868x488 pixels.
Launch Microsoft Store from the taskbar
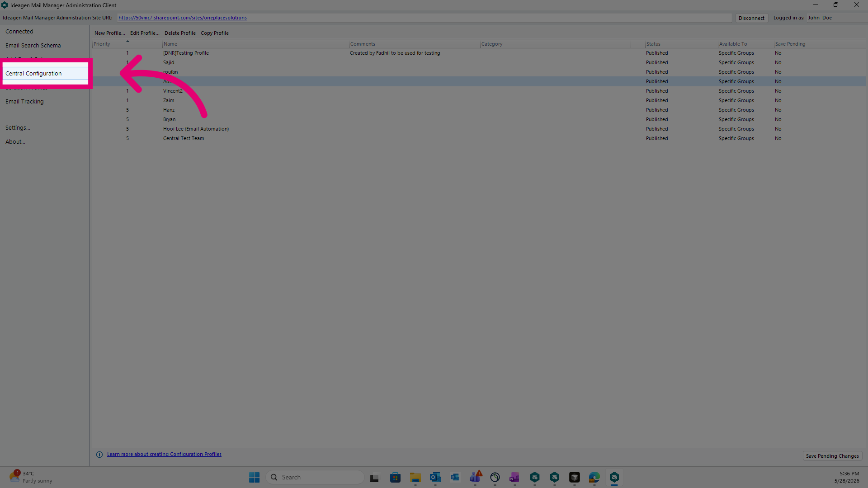395,478
